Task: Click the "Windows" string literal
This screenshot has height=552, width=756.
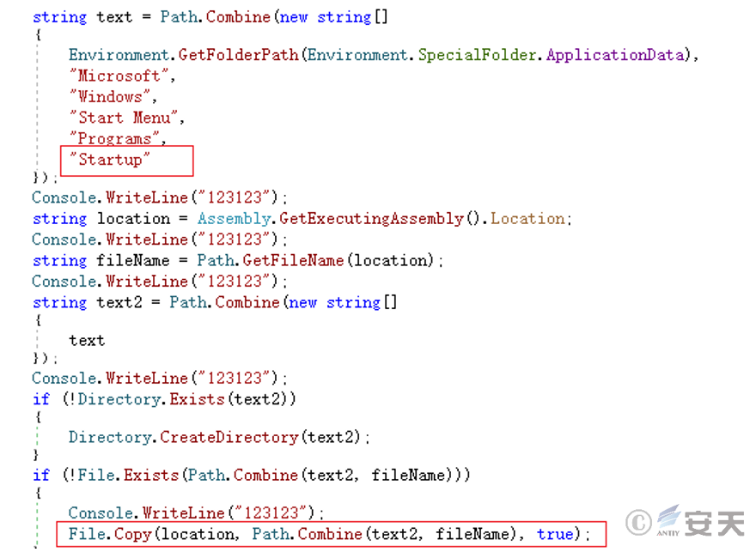Action: (110, 97)
